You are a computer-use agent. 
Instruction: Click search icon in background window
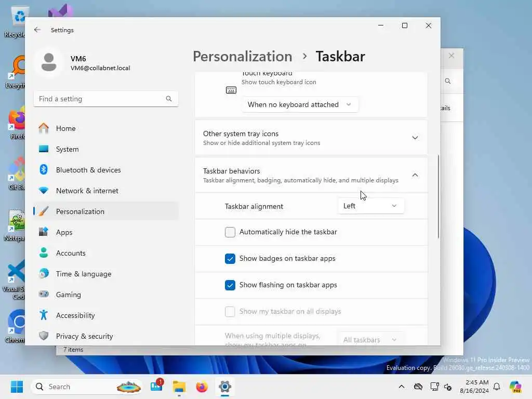coord(448,81)
